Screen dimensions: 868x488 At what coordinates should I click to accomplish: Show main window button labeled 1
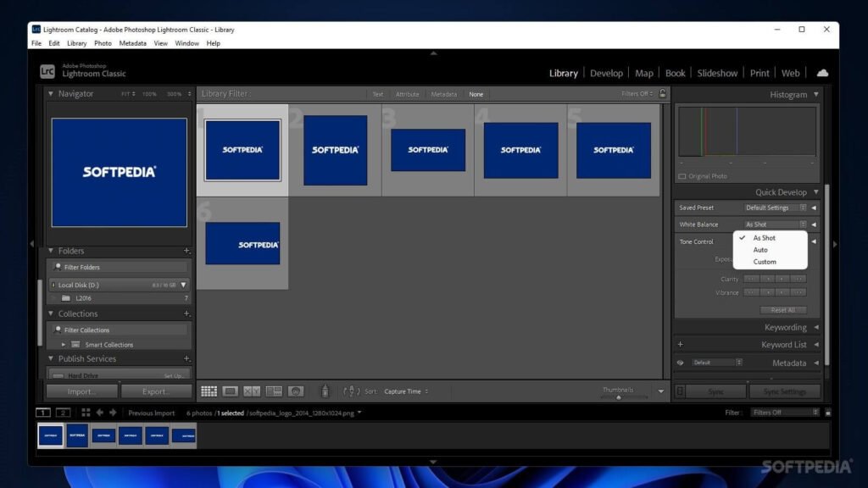[x=42, y=413]
